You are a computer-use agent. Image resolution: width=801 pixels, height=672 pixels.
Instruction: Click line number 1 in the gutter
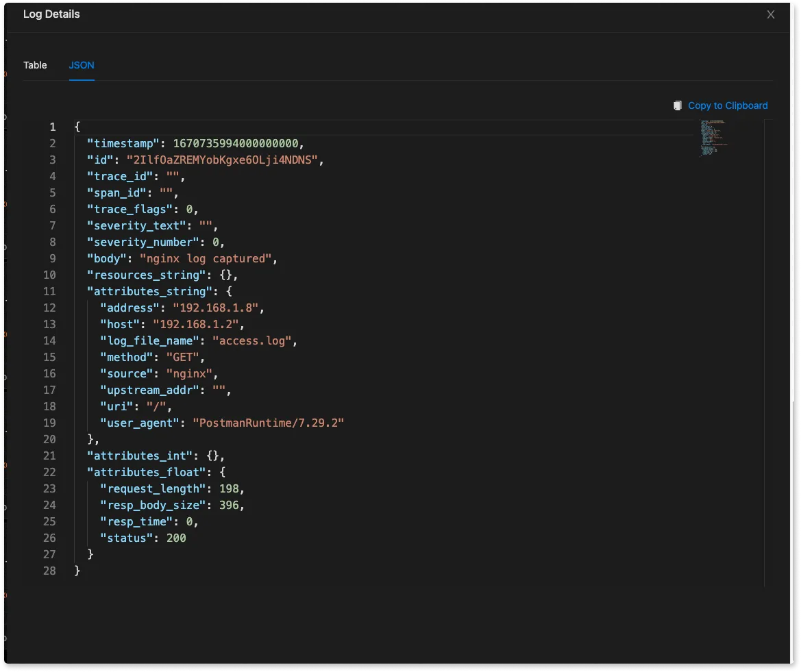52,127
